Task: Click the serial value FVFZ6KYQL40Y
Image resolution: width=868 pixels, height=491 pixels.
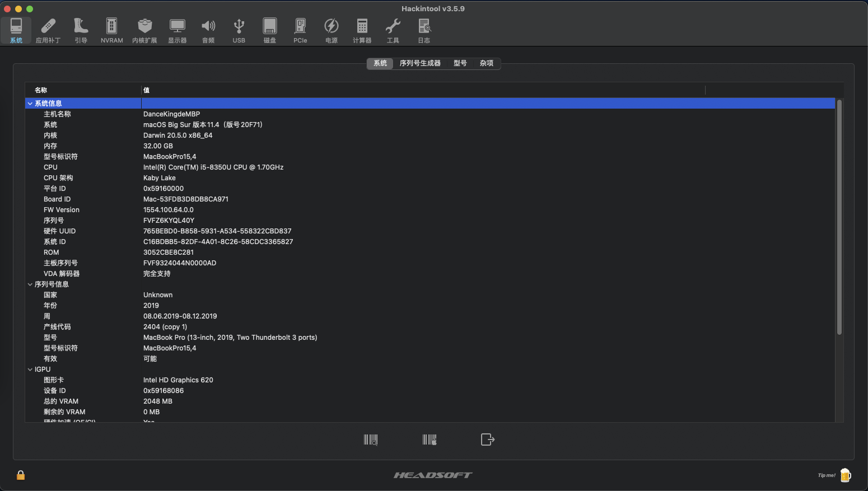Action: coord(169,221)
